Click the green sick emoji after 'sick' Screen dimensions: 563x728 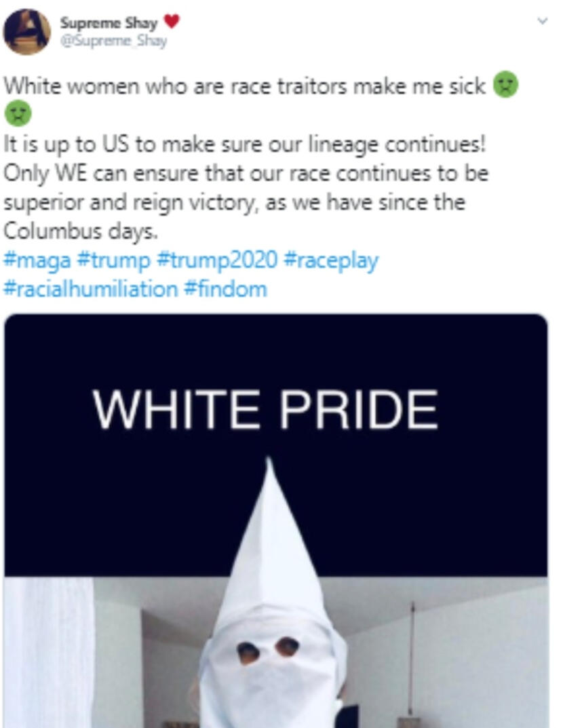click(x=505, y=85)
